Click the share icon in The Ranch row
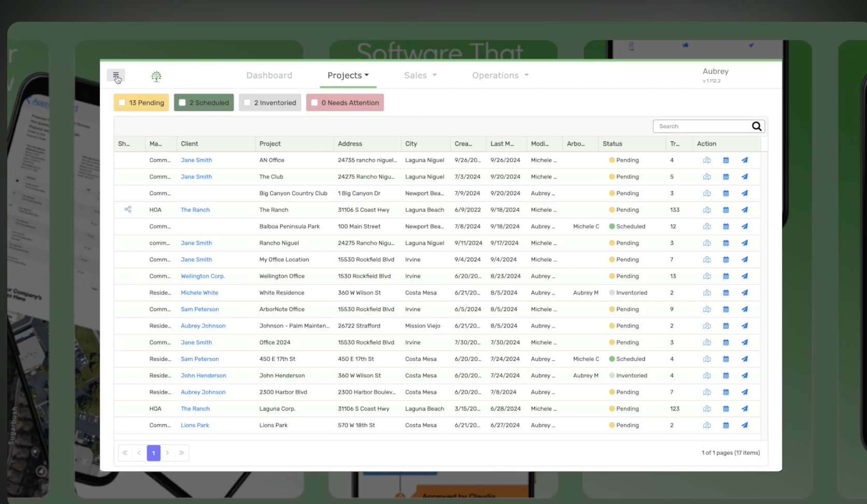 coord(128,210)
